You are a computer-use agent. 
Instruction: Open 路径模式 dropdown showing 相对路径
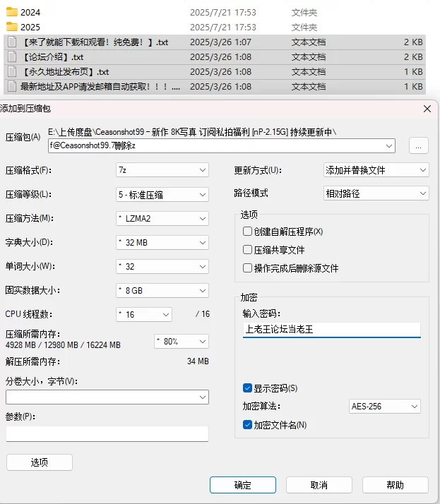376,193
